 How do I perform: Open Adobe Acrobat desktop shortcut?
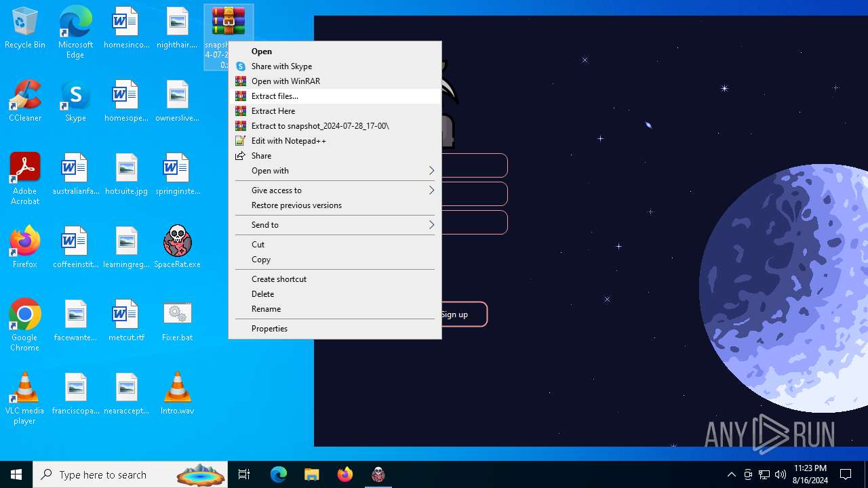point(25,179)
